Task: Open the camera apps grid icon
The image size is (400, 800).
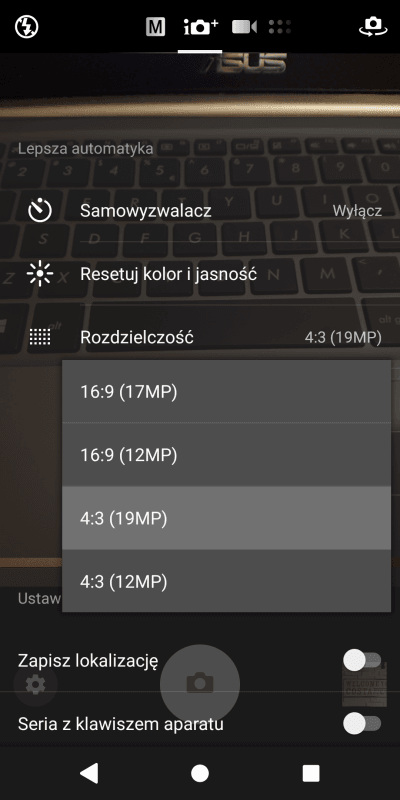Action: coord(280,27)
